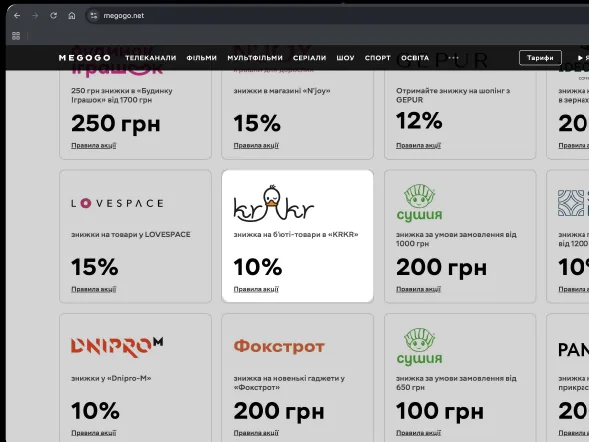Click text 'знижки у «Dnipro-M»'
This screenshot has width=589, height=442.
coord(111,378)
